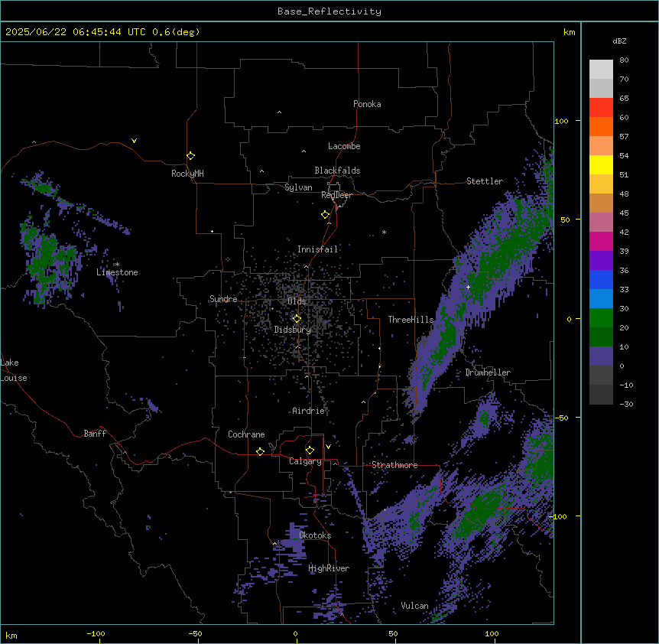Select the yellow diamond marker between Olds and Didsbury
659x644 pixels.
297,319
